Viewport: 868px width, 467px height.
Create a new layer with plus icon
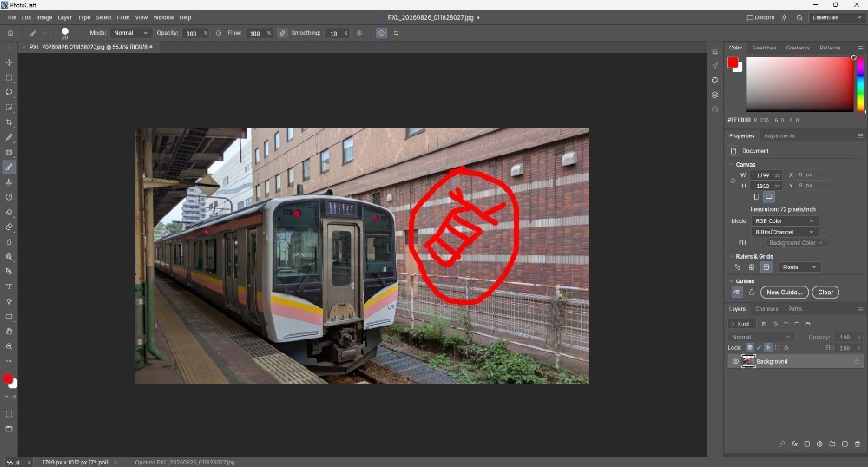click(x=845, y=444)
